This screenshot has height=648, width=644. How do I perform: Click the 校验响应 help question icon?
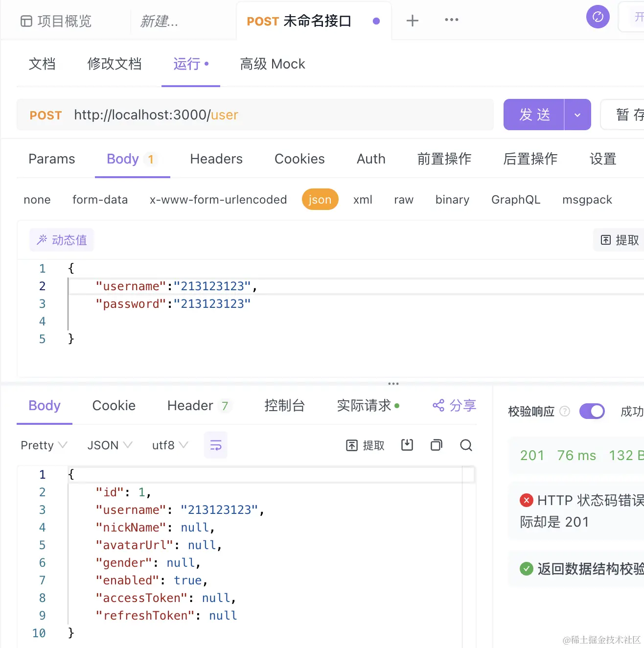point(565,411)
